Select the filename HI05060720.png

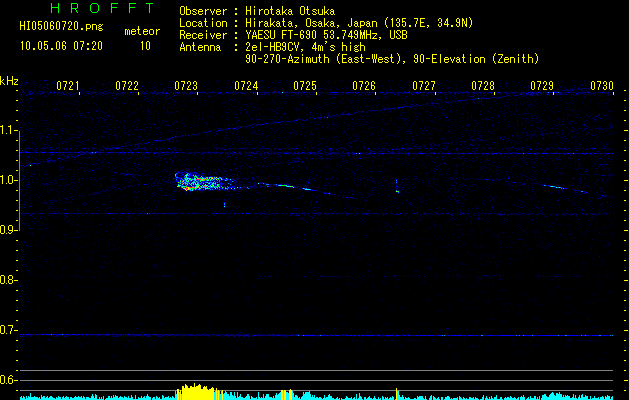coord(61,27)
